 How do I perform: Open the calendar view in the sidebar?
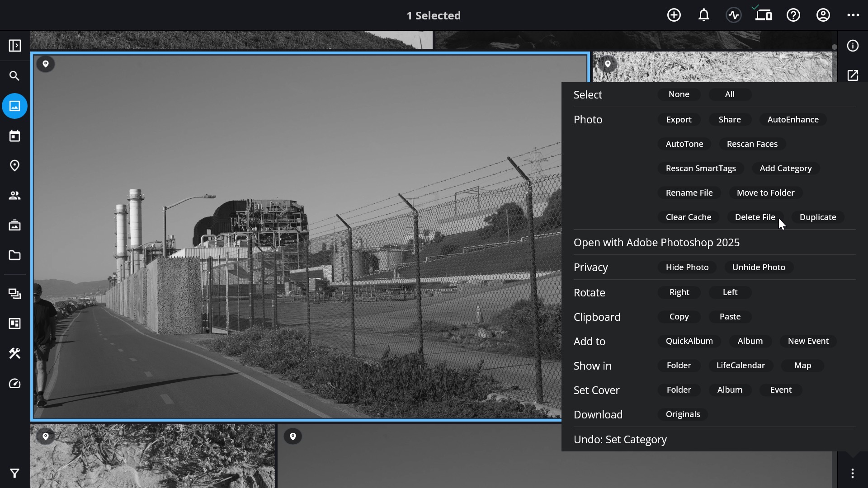point(14,136)
